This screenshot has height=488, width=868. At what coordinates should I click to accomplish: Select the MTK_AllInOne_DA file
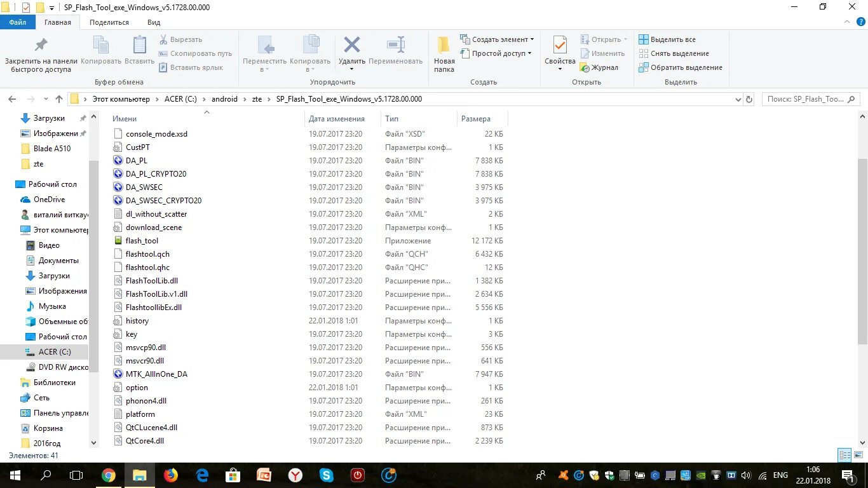156,374
